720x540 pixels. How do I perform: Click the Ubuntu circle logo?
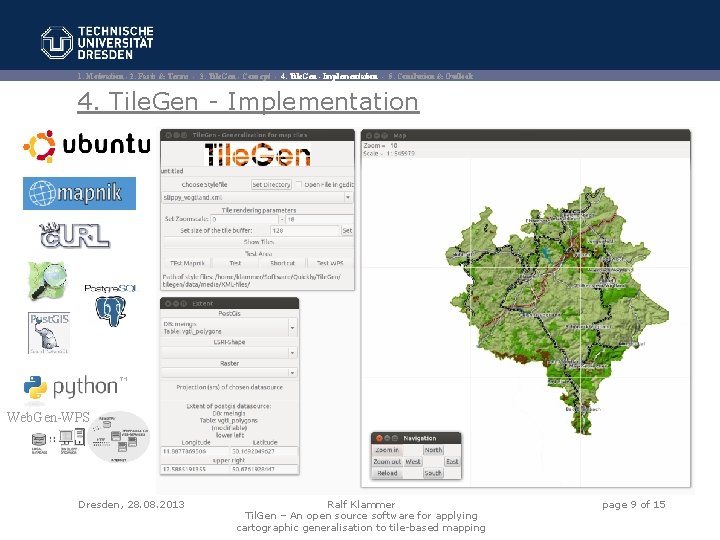(39, 146)
